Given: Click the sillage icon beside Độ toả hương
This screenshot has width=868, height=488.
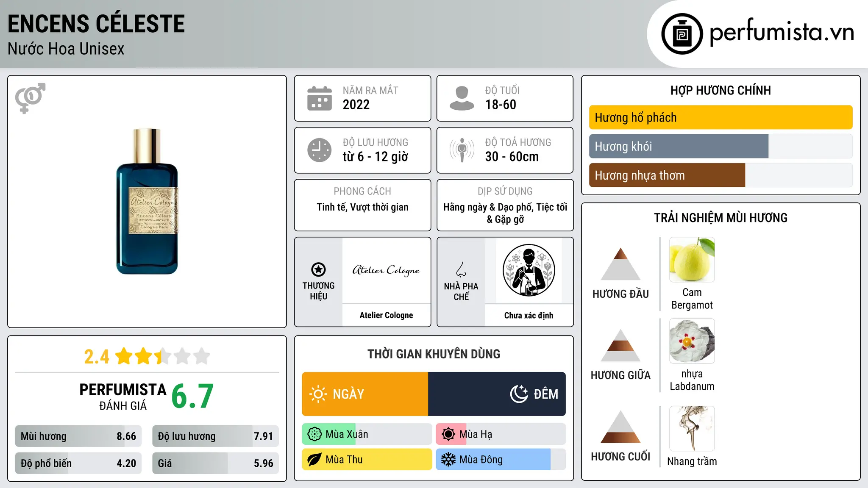Looking at the screenshot, I should [x=462, y=150].
